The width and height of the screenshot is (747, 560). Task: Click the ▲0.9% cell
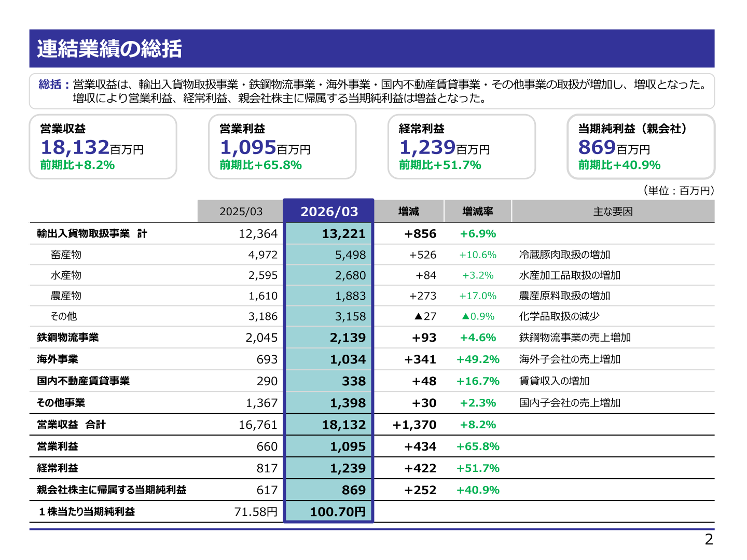[478, 316]
